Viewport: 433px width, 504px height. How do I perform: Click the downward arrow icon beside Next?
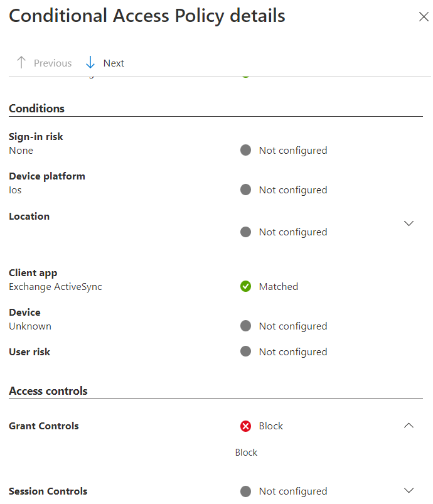pos(90,62)
